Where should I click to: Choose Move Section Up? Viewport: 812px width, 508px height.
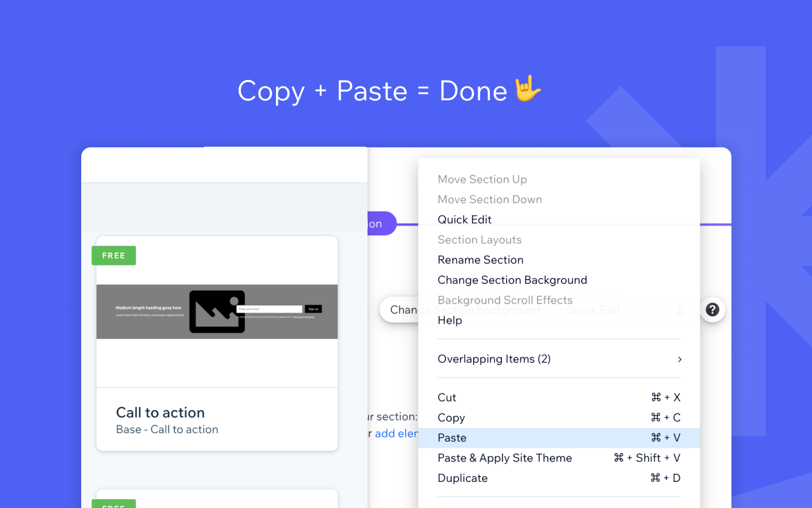pyautogui.click(x=482, y=179)
